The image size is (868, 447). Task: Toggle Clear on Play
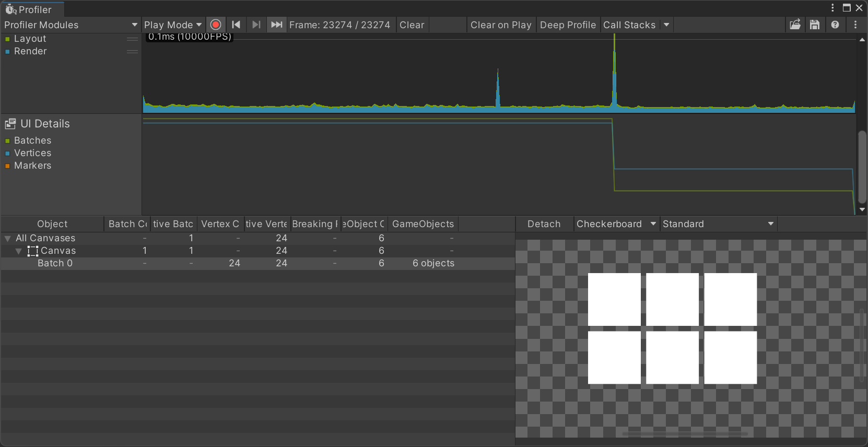pos(501,25)
